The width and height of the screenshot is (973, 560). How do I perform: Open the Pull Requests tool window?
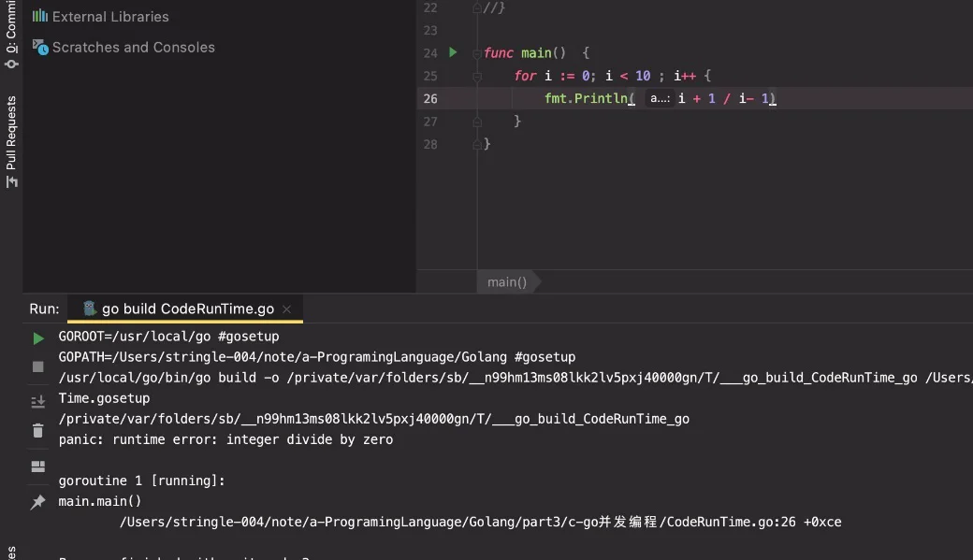[11, 141]
